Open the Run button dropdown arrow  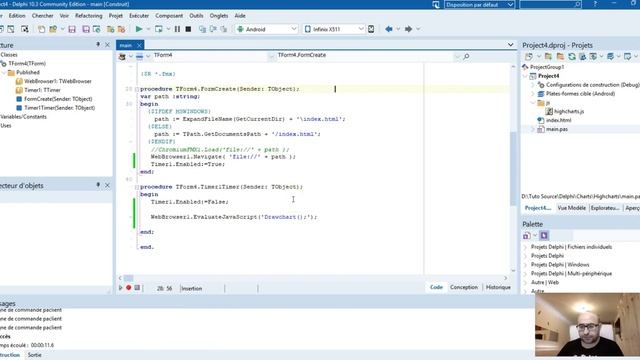tap(148, 29)
